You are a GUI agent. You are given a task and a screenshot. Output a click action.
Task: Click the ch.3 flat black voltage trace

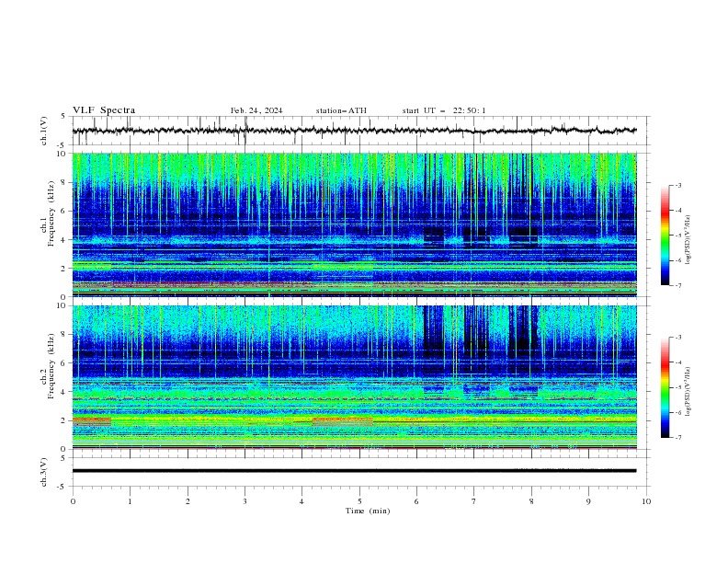[355, 471]
